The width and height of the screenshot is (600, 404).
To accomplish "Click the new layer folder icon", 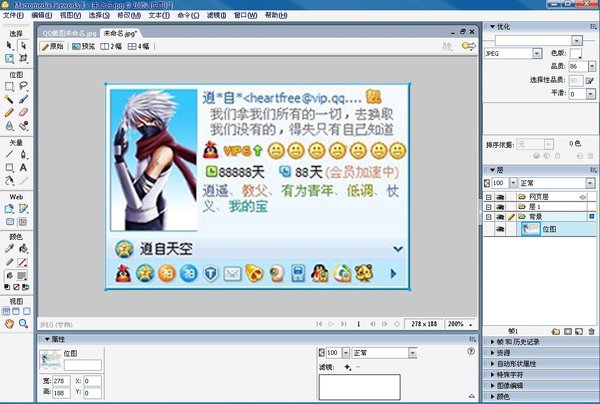I will [556, 331].
